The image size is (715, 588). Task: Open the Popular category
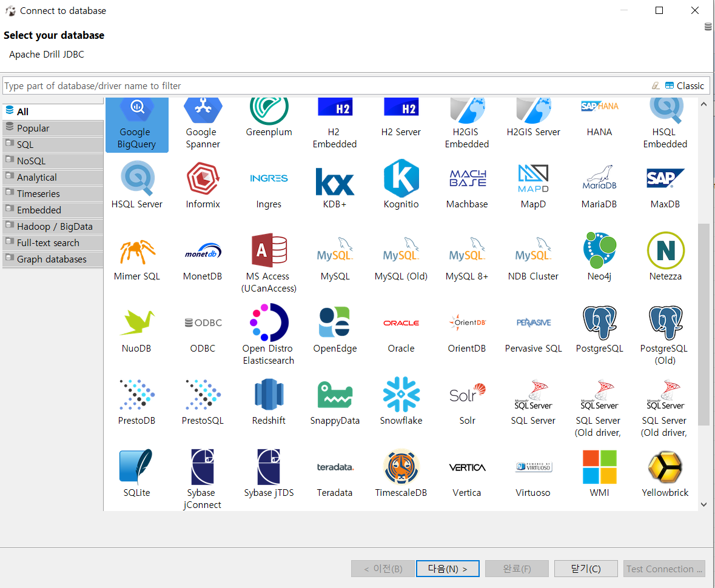tap(53, 128)
